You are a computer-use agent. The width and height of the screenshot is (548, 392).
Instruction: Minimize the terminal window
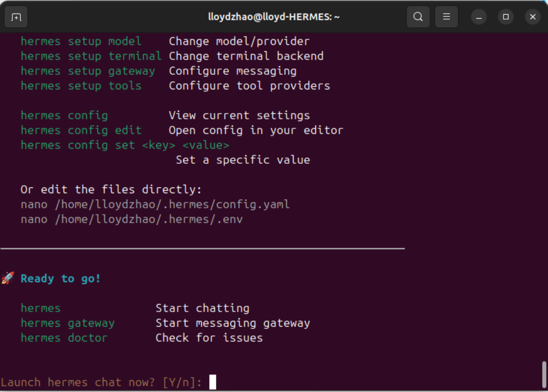479,17
